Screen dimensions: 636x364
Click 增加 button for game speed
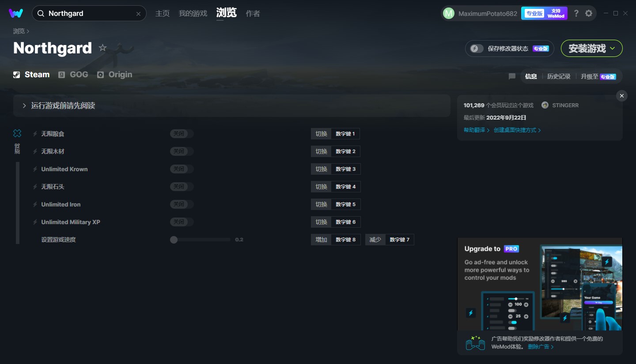click(x=321, y=240)
